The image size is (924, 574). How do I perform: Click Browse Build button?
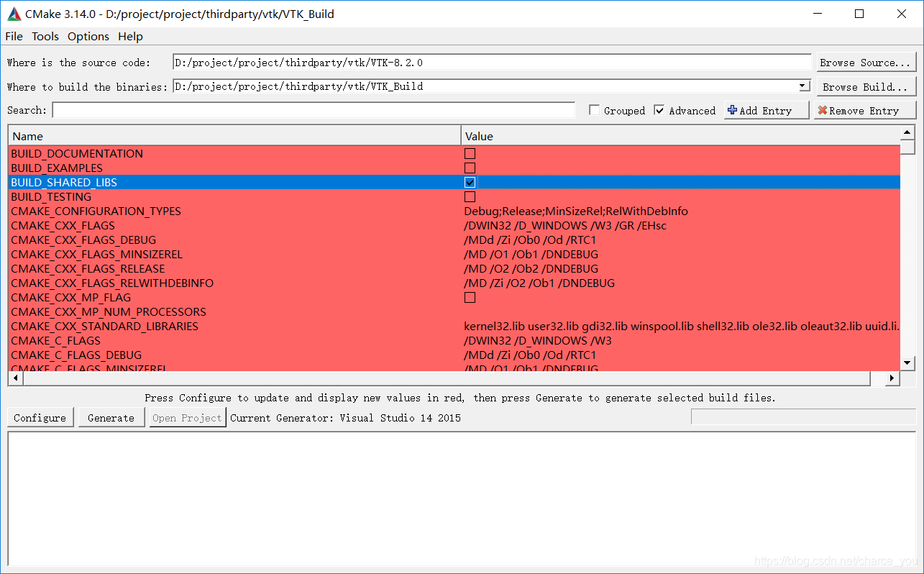point(866,87)
